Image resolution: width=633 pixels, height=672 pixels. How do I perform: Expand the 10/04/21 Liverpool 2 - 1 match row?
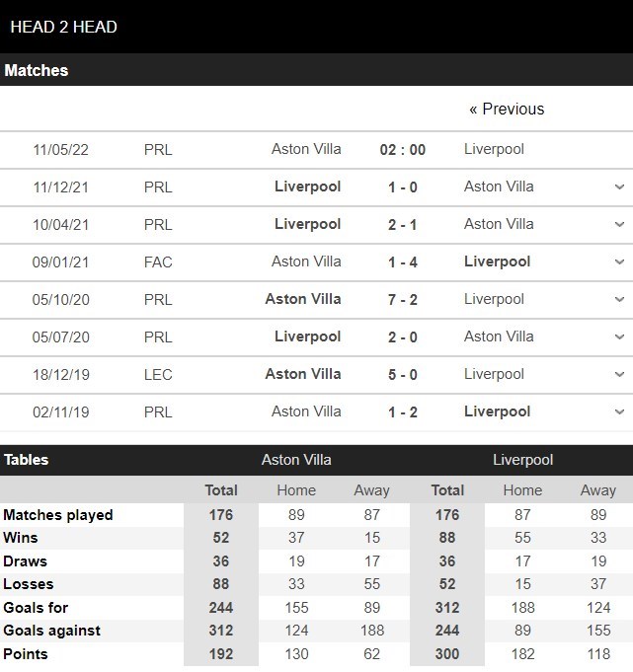click(x=619, y=224)
